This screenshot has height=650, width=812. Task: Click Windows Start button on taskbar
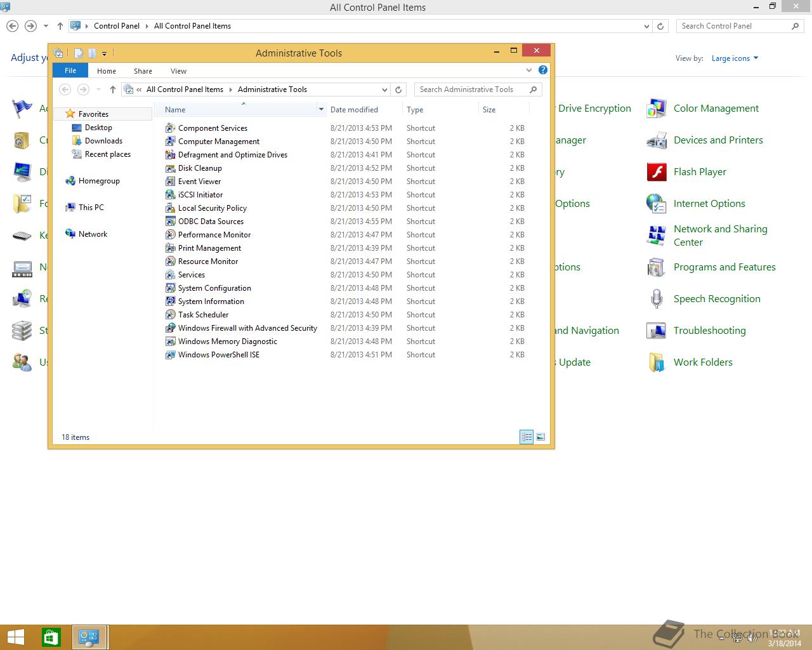[x=16, y=637]
